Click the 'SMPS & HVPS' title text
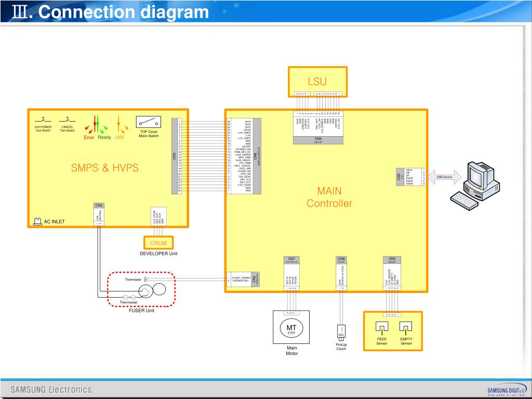The height and width of the screenshot is (399, 532). [x=105, y=168]
